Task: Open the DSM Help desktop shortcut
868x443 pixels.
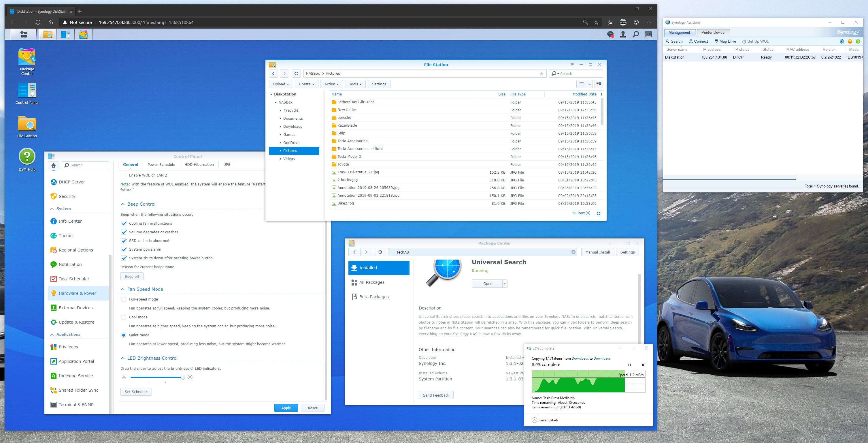Action: click(x=27, y=160)
